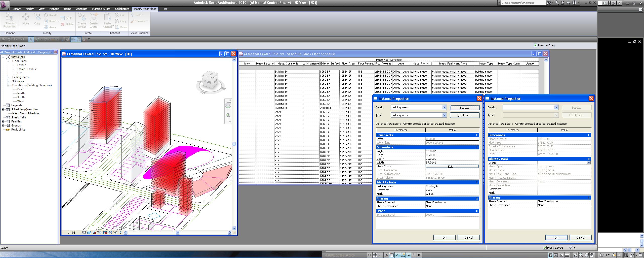
Task: Toggle Press & Drag checkbox in status bar
Action: [545, 248]
